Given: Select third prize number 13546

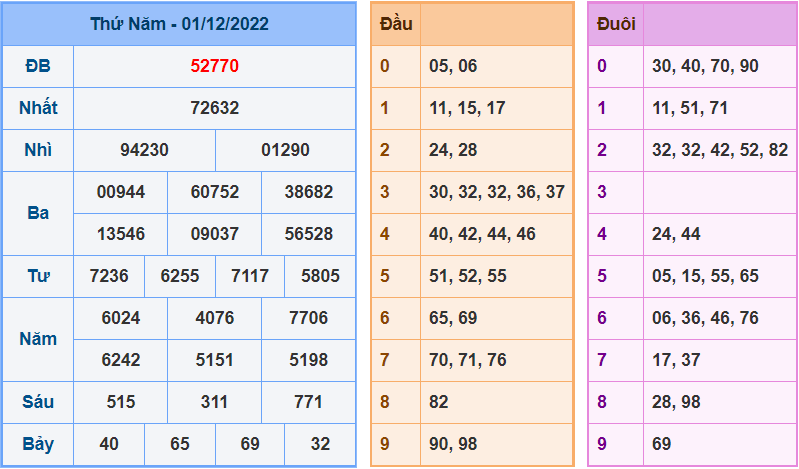Looking at the screenshot, I should (121, 234).
